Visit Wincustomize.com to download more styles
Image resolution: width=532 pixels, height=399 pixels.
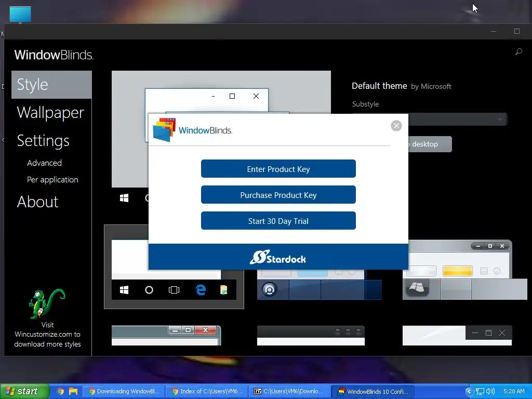point(47,334)
